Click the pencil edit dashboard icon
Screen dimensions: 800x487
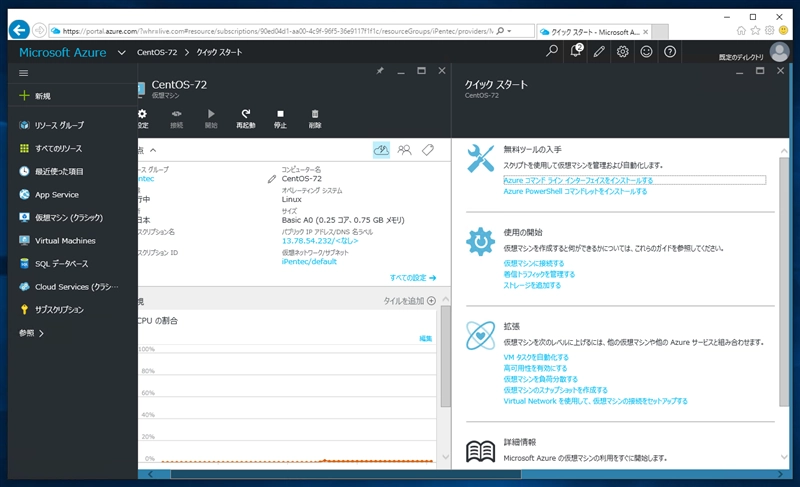click(599, 52)
